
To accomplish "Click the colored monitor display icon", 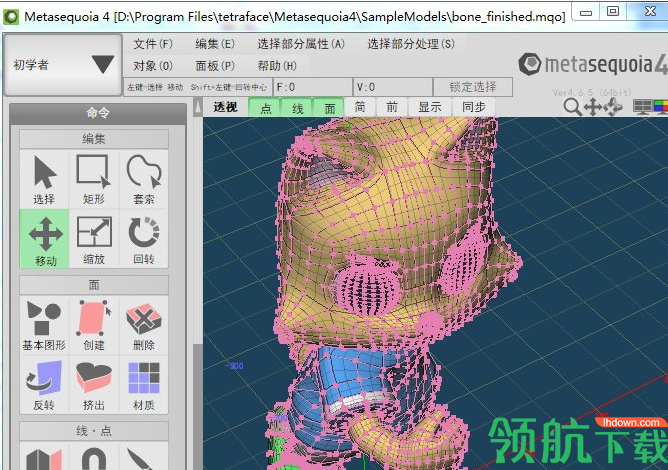I will [x=661, y=107].
